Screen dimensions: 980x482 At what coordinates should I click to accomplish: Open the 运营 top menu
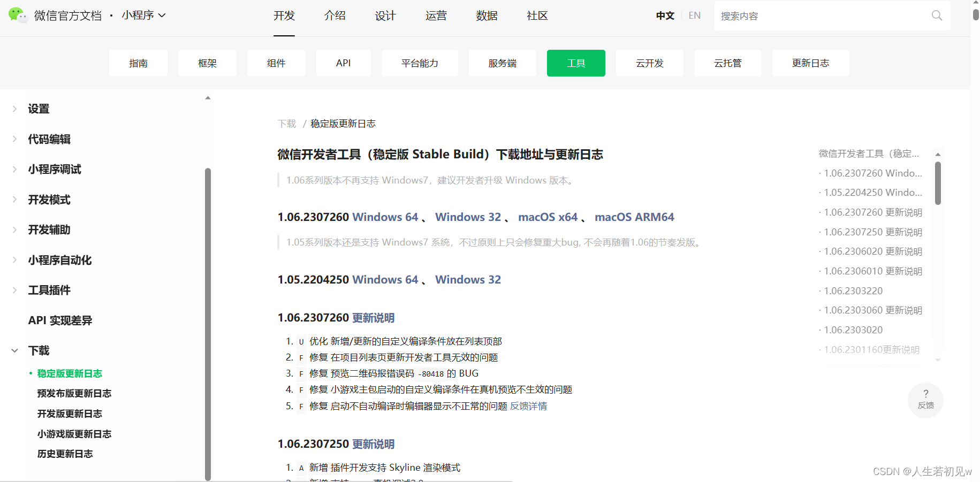(x=436, y=16)
